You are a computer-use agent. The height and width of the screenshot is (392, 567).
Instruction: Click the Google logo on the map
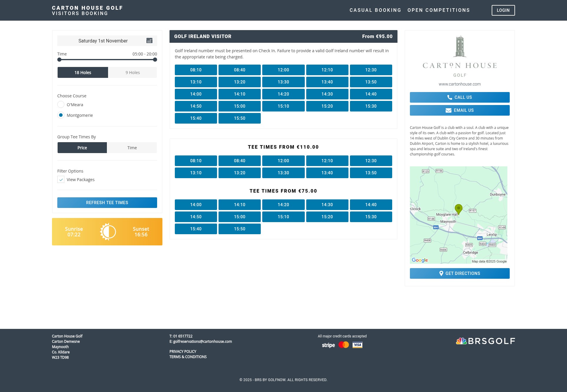point(420,260)
